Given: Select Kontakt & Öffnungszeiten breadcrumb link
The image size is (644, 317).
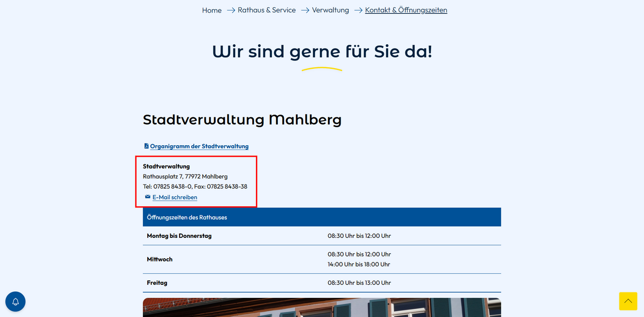Looking at the screenshot, I should [x=406, y=10].
